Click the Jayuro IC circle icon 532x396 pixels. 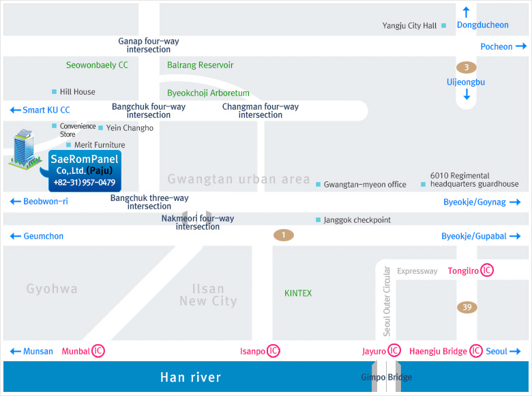click(x=394, y=350)
